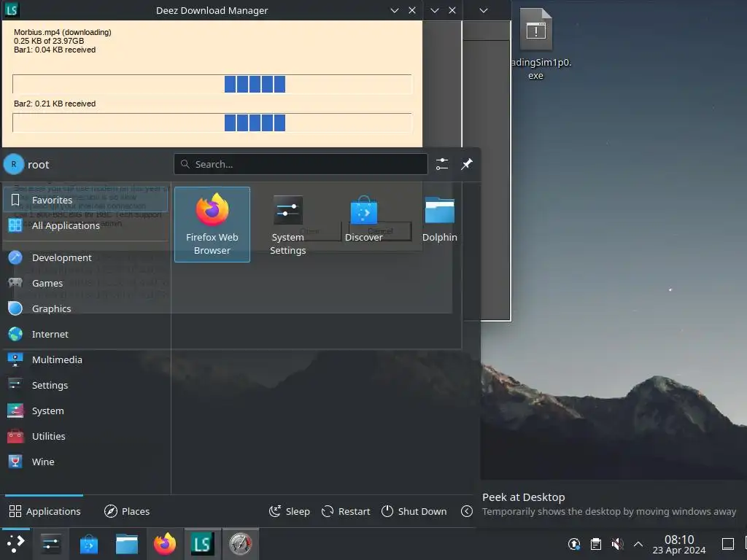Switch to the Applications tab
The height and width of the screenshot is (560, 747).
point(44,511)
